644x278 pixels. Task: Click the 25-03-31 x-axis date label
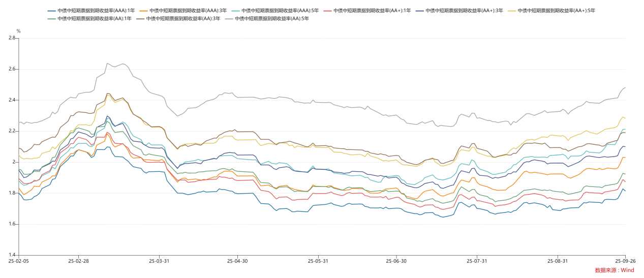(159, 261)
